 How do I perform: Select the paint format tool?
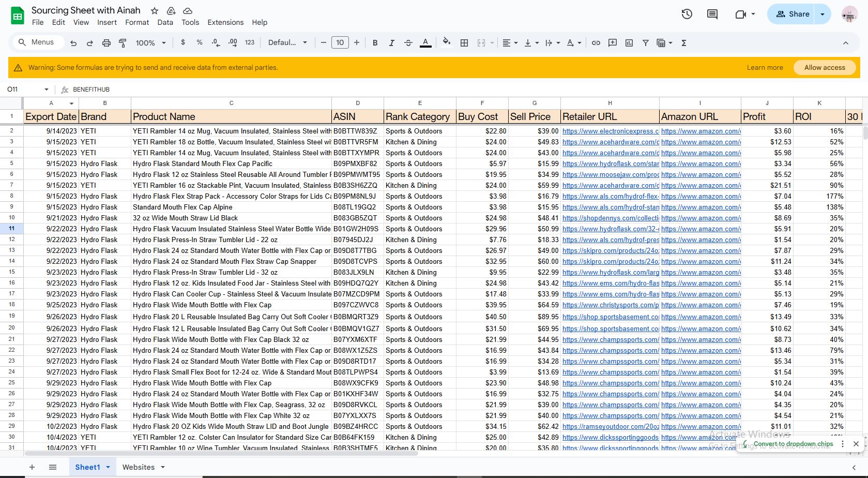pos(123,43)
